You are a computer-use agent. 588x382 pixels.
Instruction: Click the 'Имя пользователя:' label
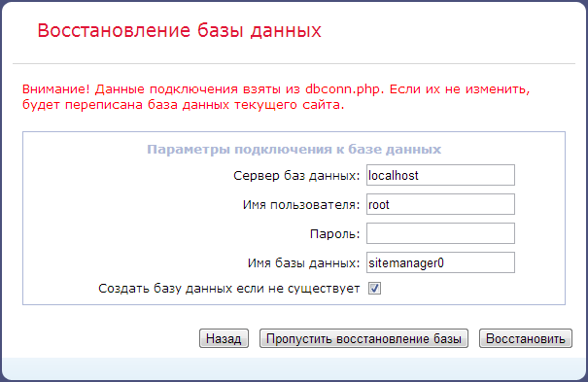point(301,205)
